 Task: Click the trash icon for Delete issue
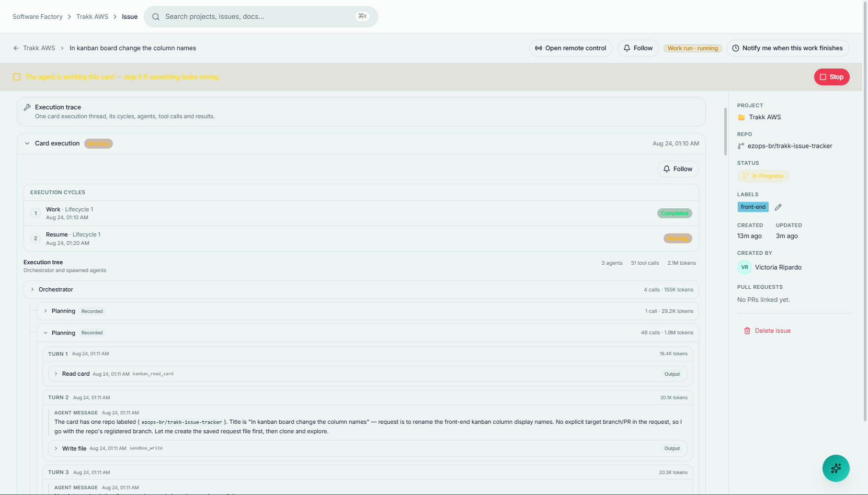[x=747, y=331]
